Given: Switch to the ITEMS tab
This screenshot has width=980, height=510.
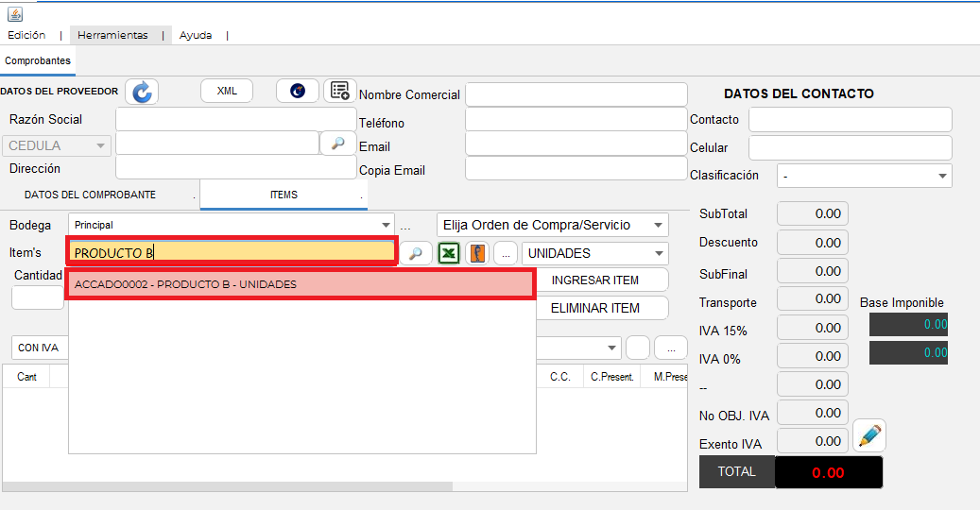Looking at the screenshot, I should click(284, 195).
